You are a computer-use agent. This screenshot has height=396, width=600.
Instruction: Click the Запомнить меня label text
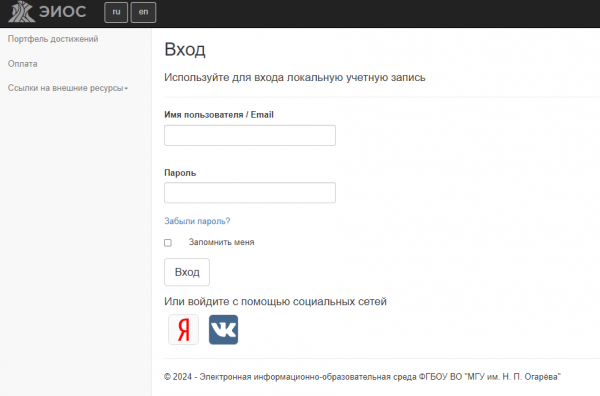pos(221,242)
